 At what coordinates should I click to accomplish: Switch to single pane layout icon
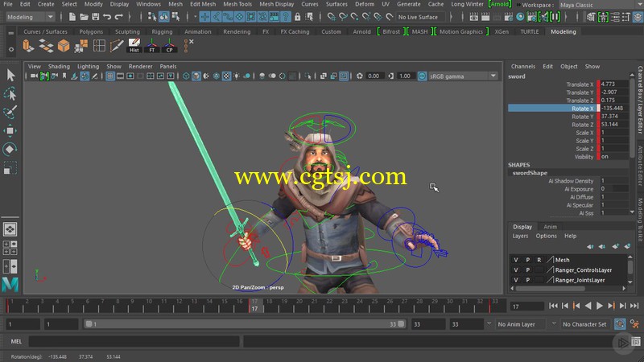point(10,229)
